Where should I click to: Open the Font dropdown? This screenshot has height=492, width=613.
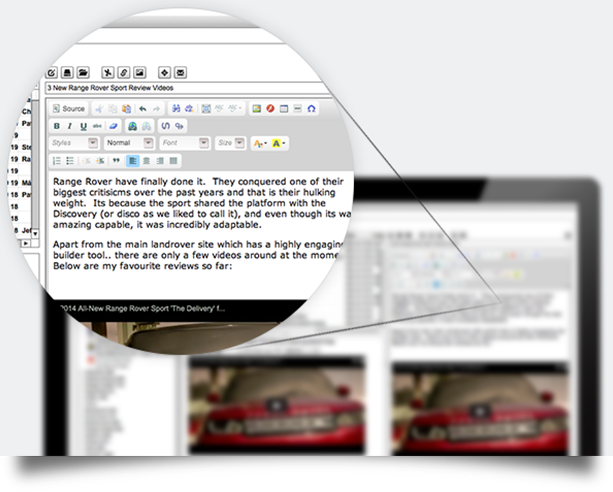tap(185, 143)
